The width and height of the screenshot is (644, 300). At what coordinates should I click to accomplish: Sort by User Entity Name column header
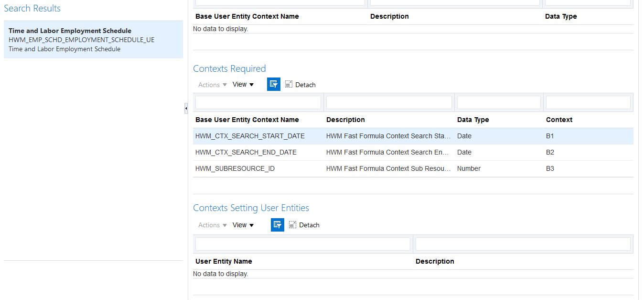click(224, 261)
